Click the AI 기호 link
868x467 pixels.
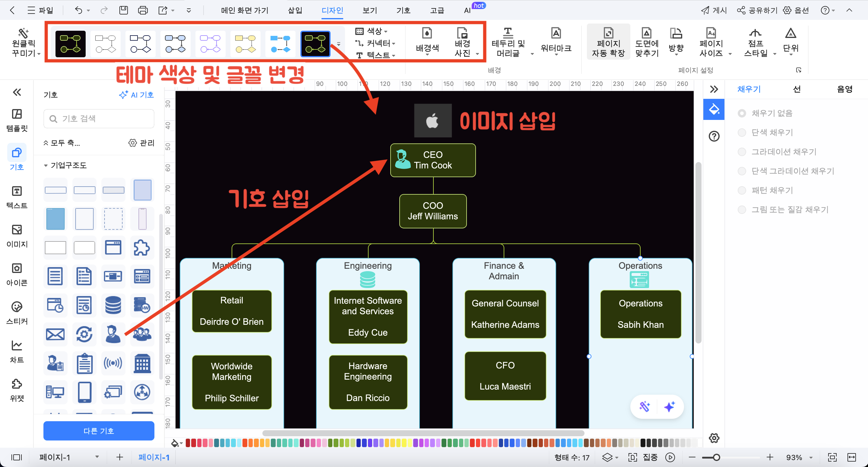[136, 95]
